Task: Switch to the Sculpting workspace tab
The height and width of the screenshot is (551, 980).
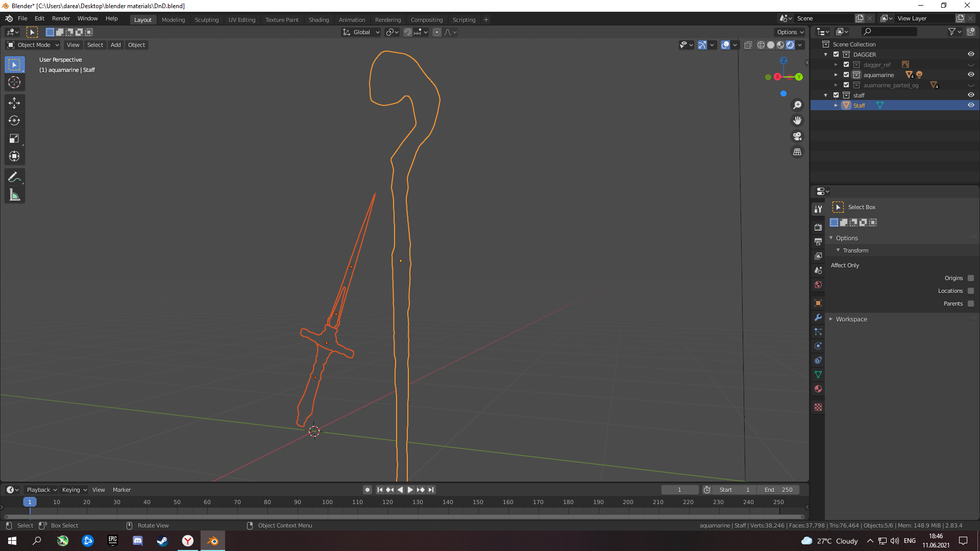Action: pos(206,20)
